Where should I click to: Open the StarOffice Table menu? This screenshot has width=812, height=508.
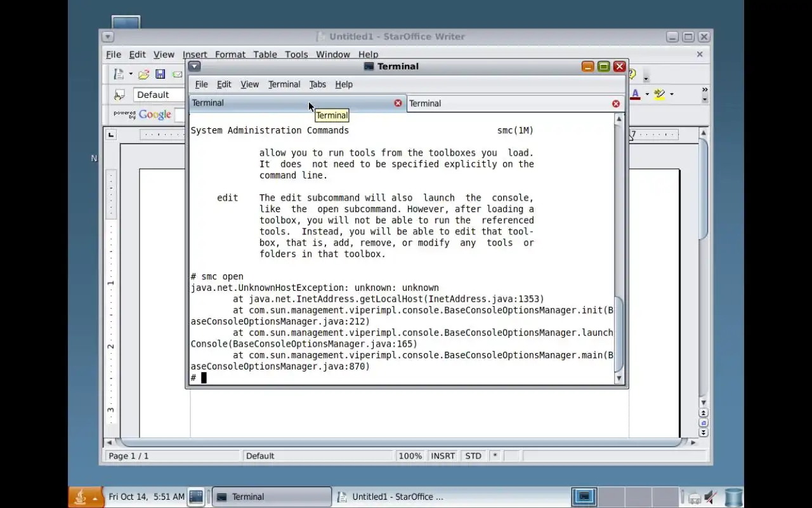pos(265,55)
